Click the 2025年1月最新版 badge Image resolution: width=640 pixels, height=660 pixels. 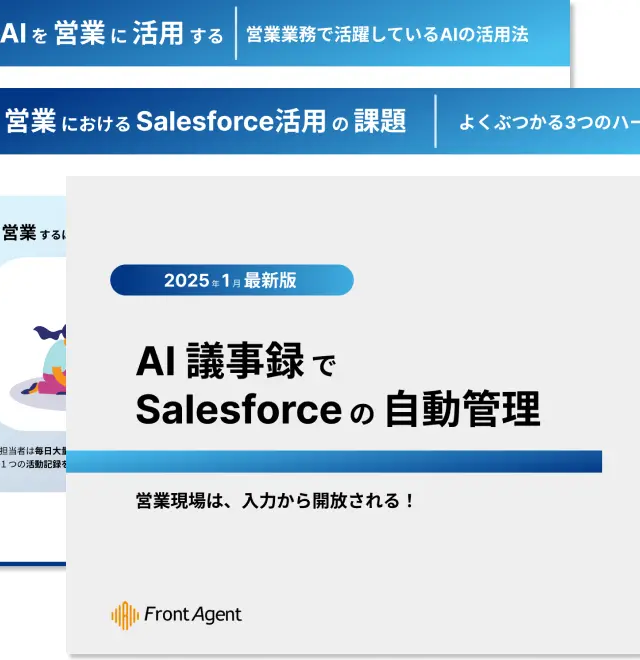point(231,280)
